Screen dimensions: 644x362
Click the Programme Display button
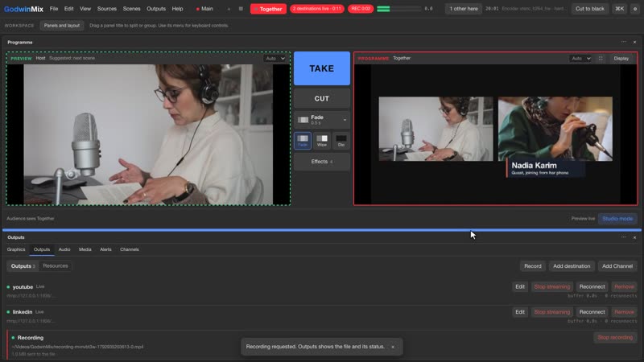pyautogui.click(x=621, y=58)
